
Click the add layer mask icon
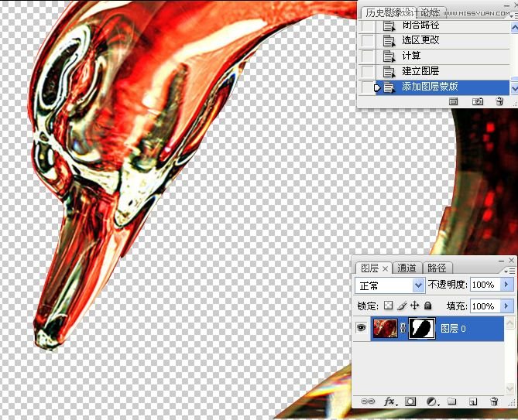(411, 402)
